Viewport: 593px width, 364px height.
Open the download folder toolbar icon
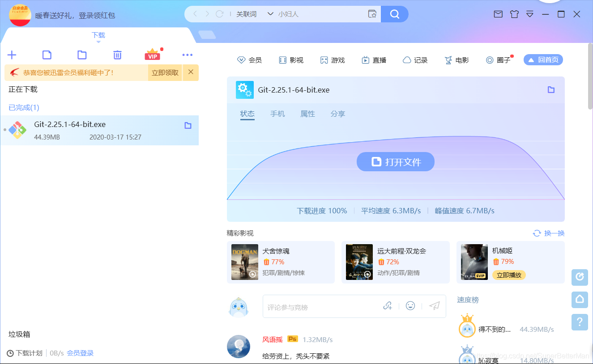click(x=82, y=55)
